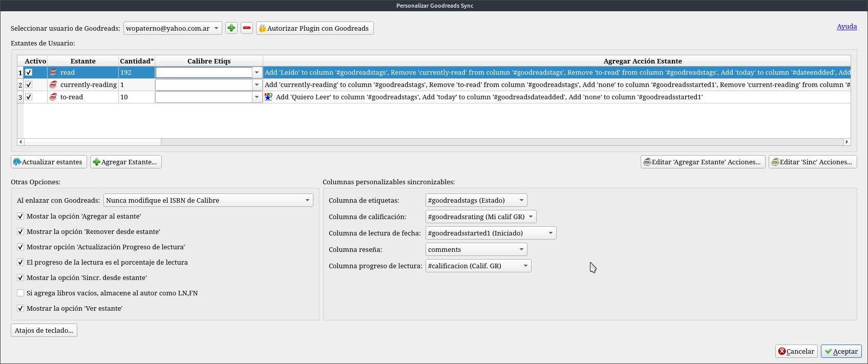The image size is (868, 364).
Task: Click the Aceptar button
Action: click(x=841, y=351)
